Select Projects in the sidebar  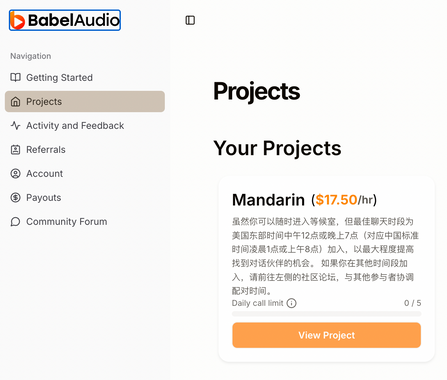[x=85, y=101]
